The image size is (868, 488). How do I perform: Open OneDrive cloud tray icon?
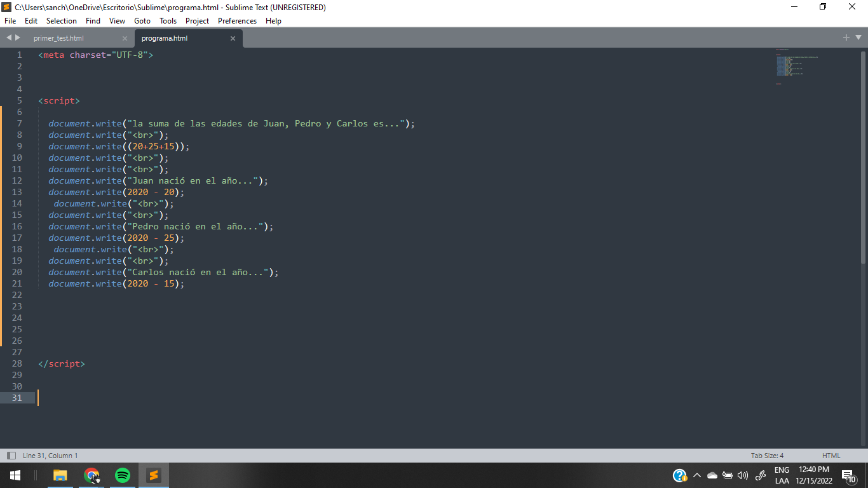point(712,475)
